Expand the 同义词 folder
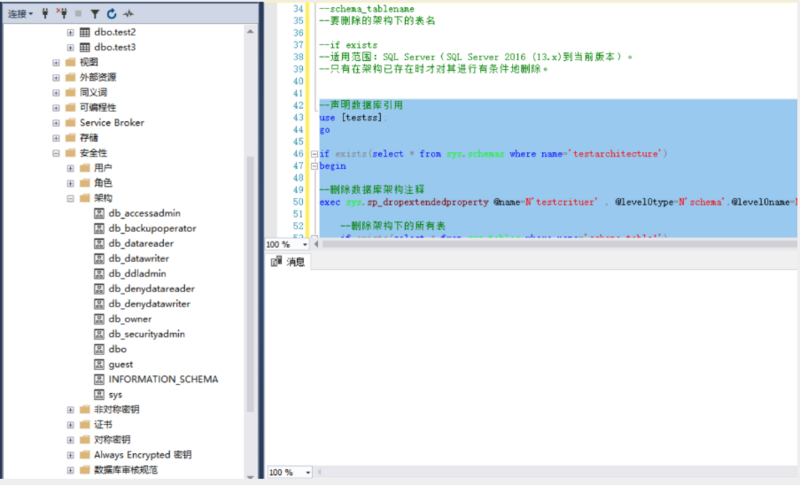The height and width of the screenshot is (485, 800). (x=56, y=93)
